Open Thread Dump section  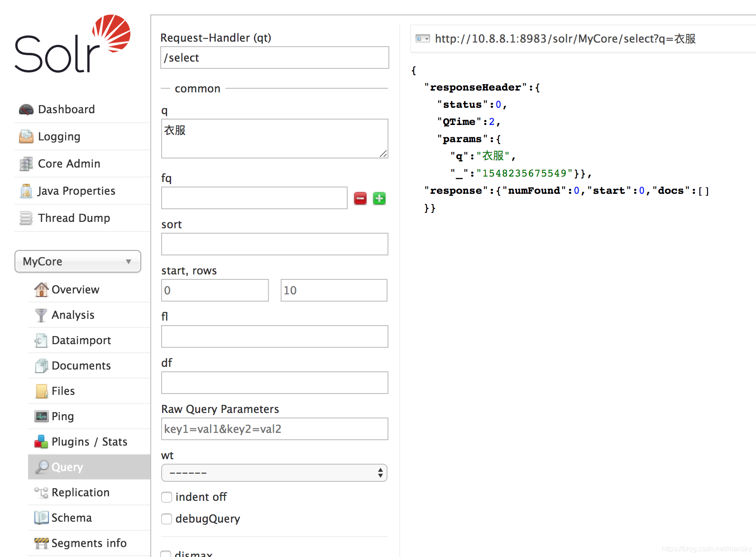pyautogui.click(x=74, y=218)
